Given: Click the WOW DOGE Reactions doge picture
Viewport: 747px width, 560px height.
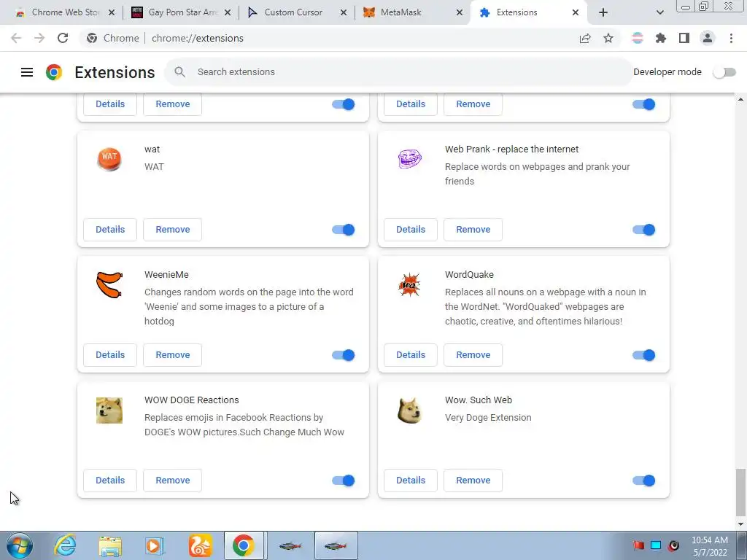Looking at the screenshot, I should coord(109,411).
